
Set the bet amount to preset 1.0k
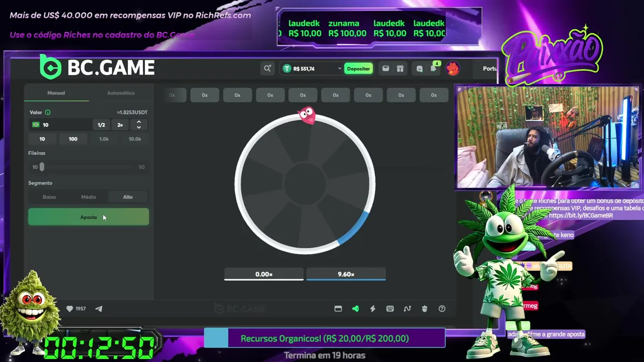click(104, 139)
